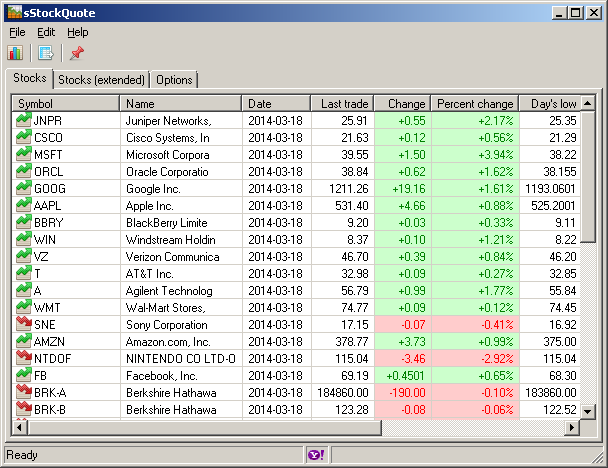Click the 184860.00 last trade value
Image resolution: width=608 pixels, height=468 pixels.
[343, 393]
